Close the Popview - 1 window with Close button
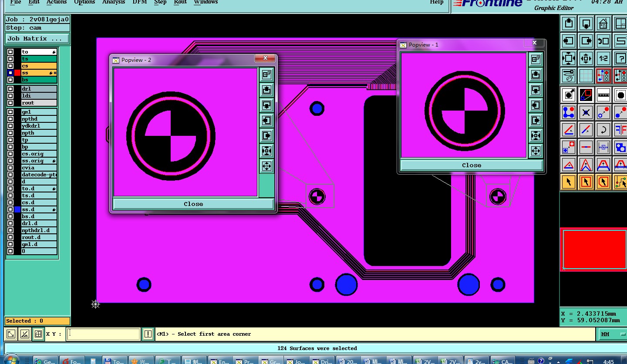 (x=472, y=165)
